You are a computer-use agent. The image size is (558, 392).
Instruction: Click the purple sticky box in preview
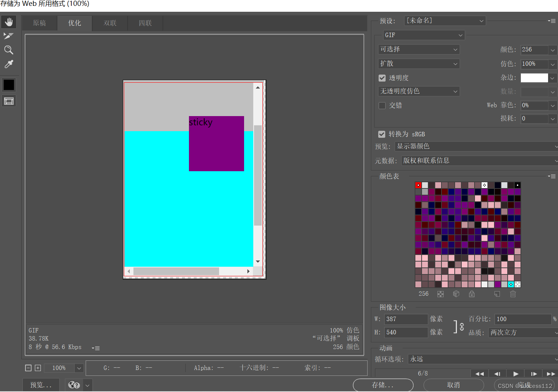[x=217, y=144]
